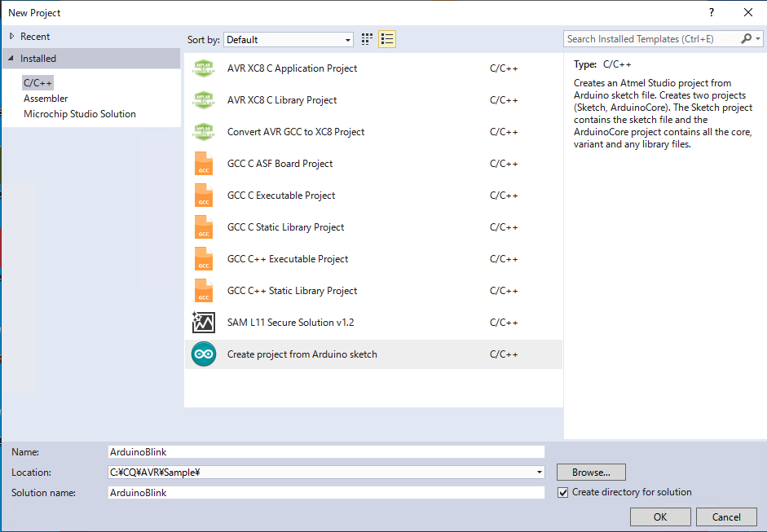Click the AVR XC8 C Application Project icon

click(203, 68)
